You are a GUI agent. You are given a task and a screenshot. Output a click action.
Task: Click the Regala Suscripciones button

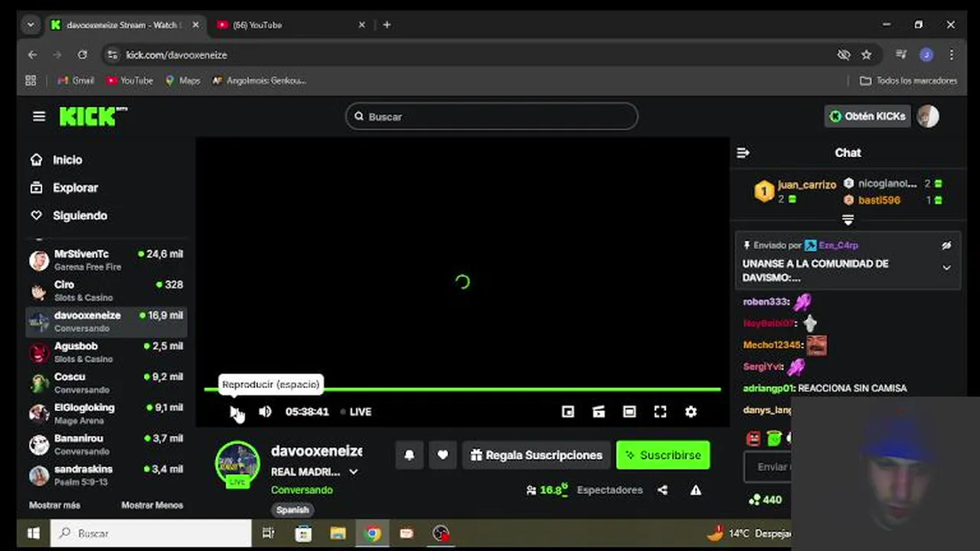pos(536,455)
